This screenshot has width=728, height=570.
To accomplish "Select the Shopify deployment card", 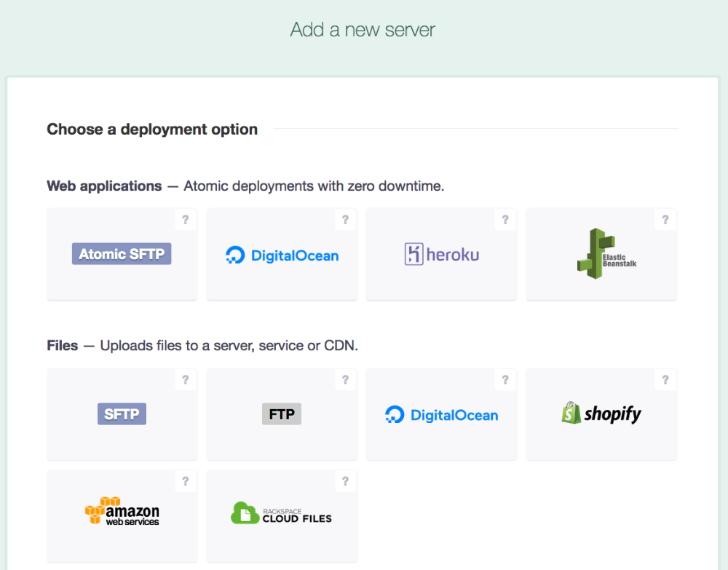I will (601, 414).
